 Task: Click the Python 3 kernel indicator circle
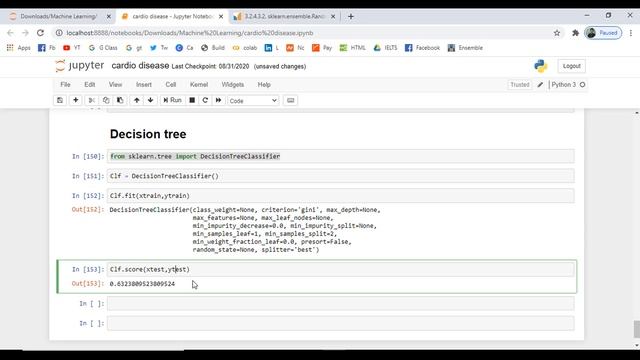click(x=582, y=85)
